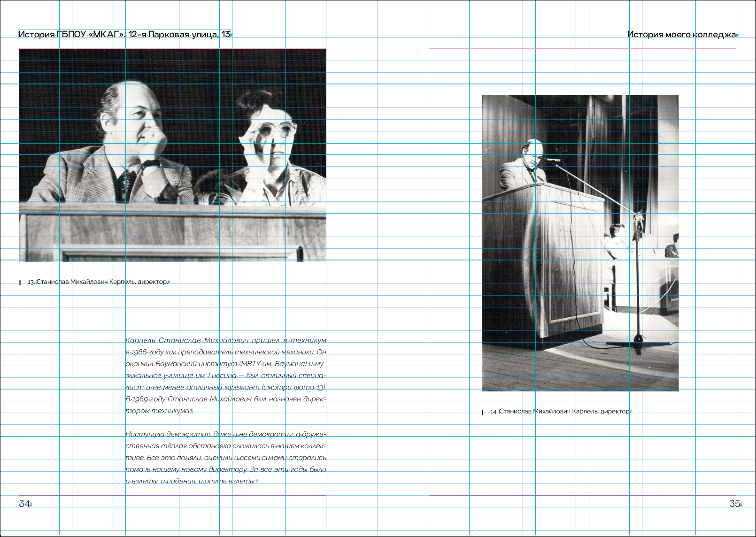Viewport: 756px width, 537px height.
Task: Click the vertical bar marker before caption 13
Action: (20, 283)
